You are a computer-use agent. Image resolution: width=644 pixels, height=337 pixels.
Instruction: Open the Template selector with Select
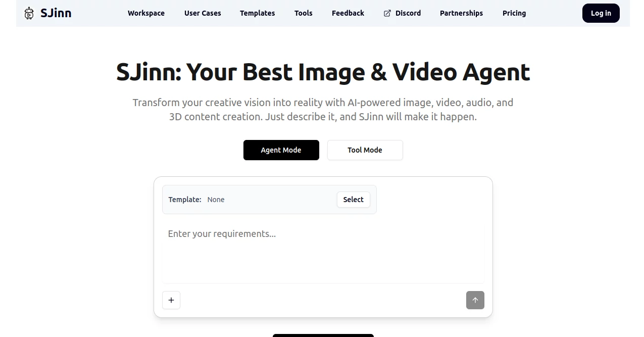coord(353,200)
